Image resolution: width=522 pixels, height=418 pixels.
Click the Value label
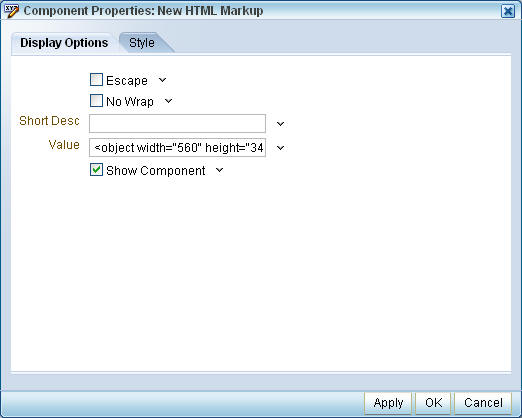[64, 145]
